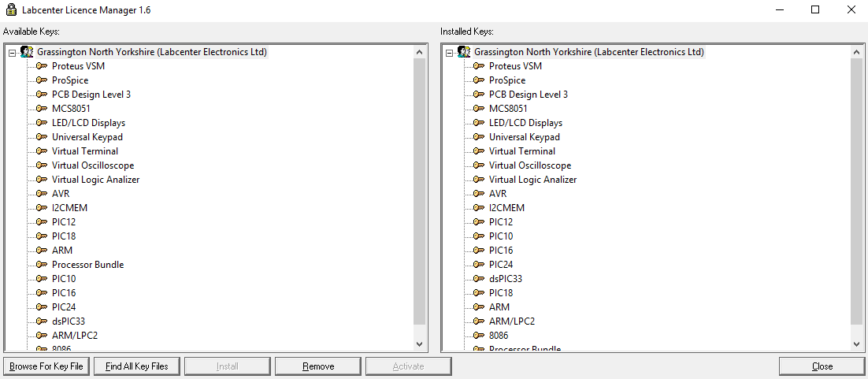Click Browse For Key File button
The image size is (868, 379).
pyautogui.click(x=46, y=366)
